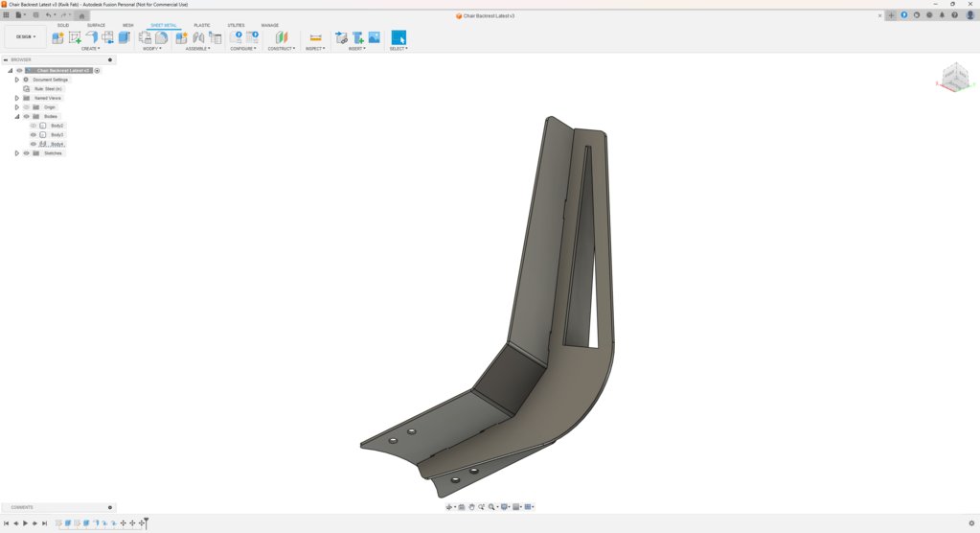
Task: Play the timeline
Action: click(25, 523)
